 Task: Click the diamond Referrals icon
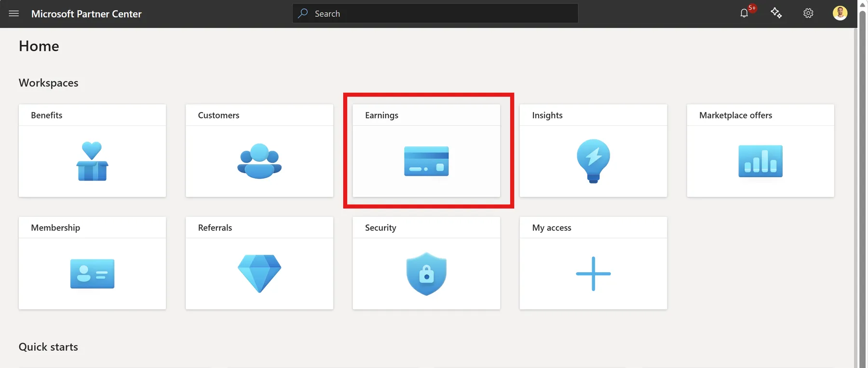[x=259, y=274]
